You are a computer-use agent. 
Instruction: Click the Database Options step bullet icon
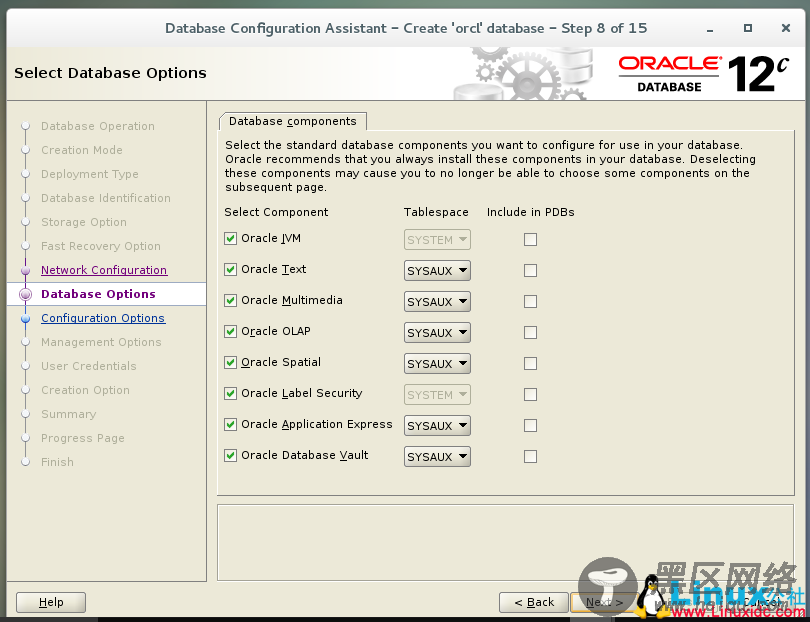click(x=25, y=294)
